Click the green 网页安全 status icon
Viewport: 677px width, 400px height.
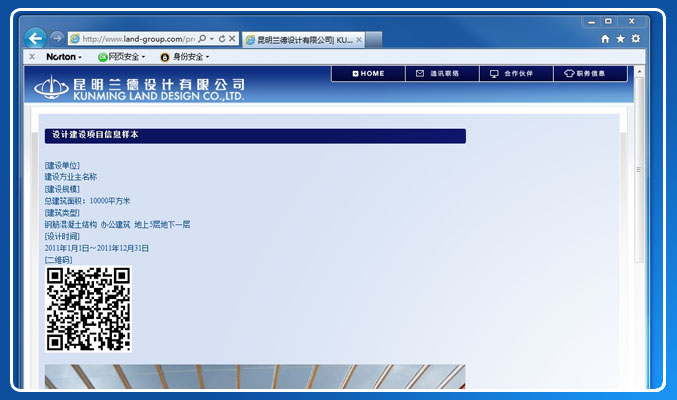click(x=103, y=57)
